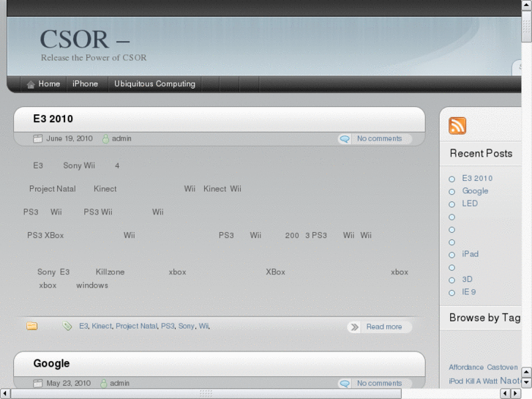
Task: Click calendar icon beside June 19, 2010
Action: click(37, 138)
